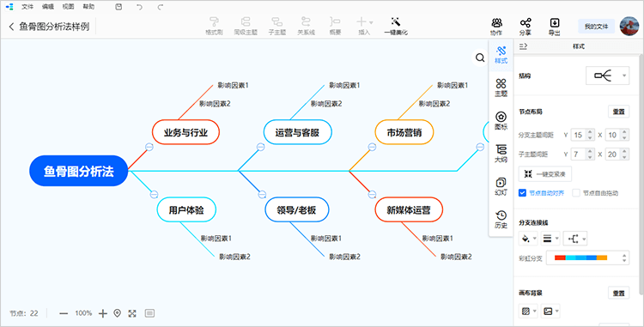Collapse the 用户体验 branch
This screenshot has width=644, height=327.
coord(154,194)
